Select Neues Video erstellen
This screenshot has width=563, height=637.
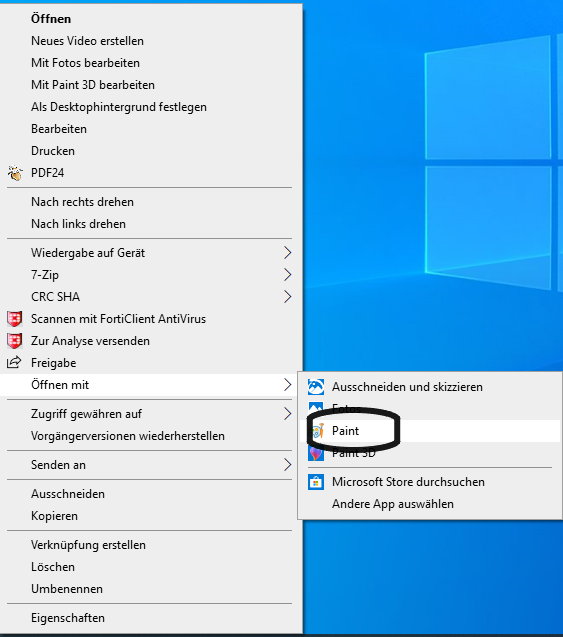151,41
